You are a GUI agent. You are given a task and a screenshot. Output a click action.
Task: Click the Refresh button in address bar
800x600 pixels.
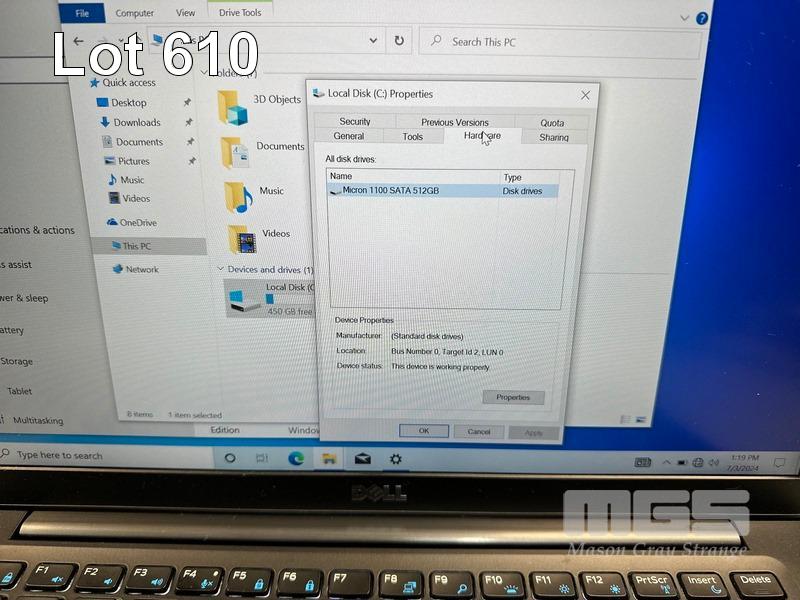point(399,41)
